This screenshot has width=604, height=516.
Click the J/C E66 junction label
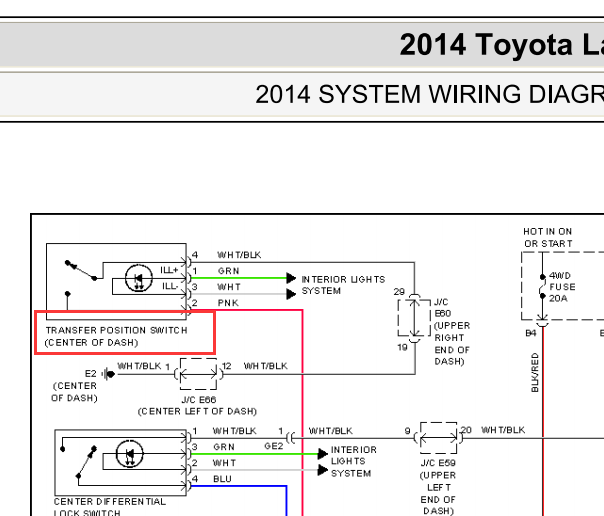point(198,400)
